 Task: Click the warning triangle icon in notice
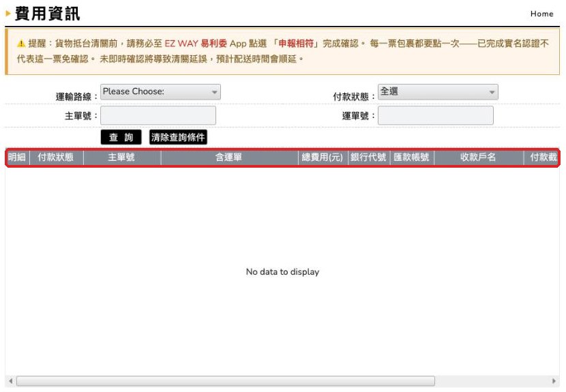pyautogui.click(x=21, y=44)
